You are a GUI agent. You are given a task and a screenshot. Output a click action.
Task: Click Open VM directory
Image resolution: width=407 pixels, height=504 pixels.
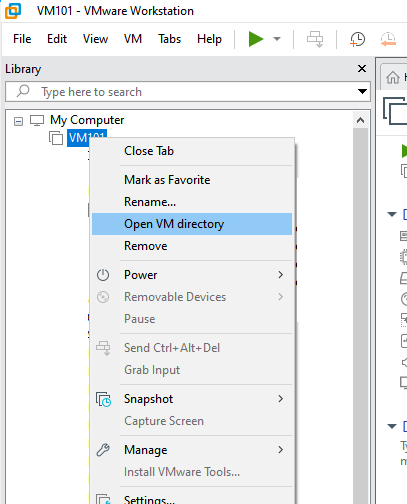[x=192, y=224]
